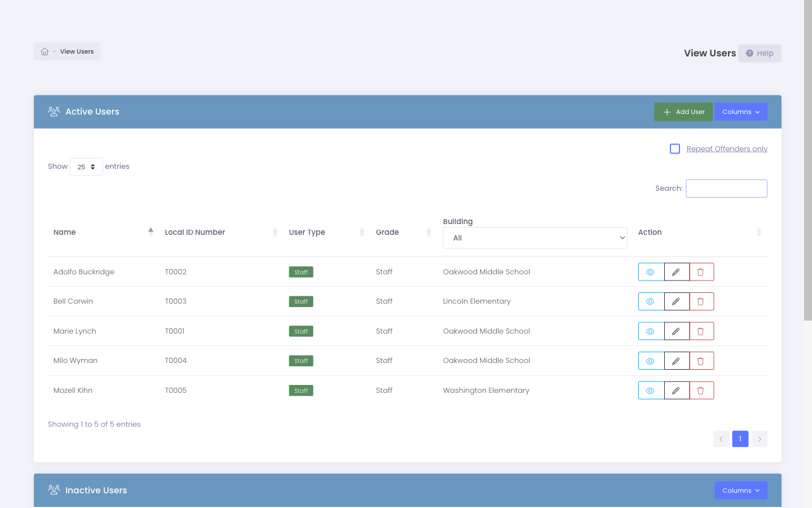This screenshot has width=812, height=508.
Task: Delete Bell Corwin with trash icon
Action: pyautogui.click(x=701, y=301)
